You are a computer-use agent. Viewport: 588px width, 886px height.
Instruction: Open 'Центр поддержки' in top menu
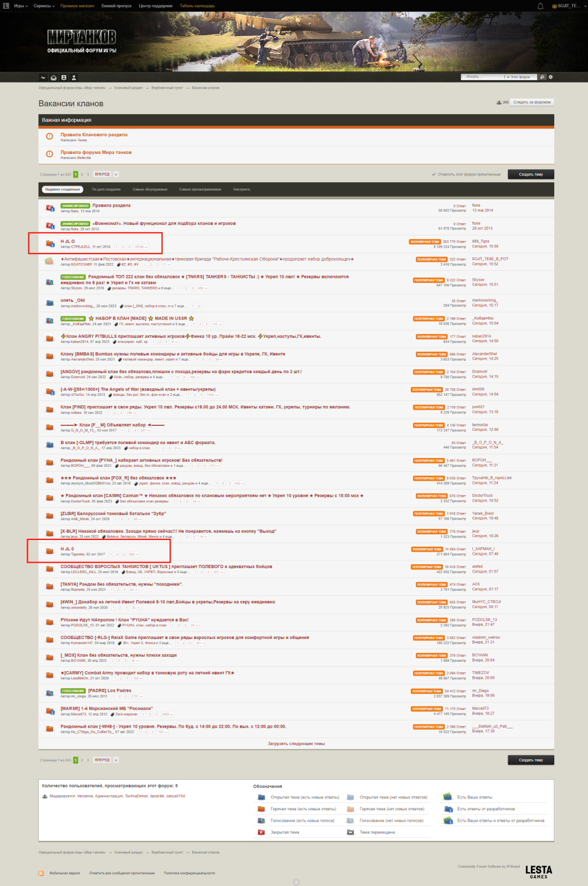click(156, 6)
